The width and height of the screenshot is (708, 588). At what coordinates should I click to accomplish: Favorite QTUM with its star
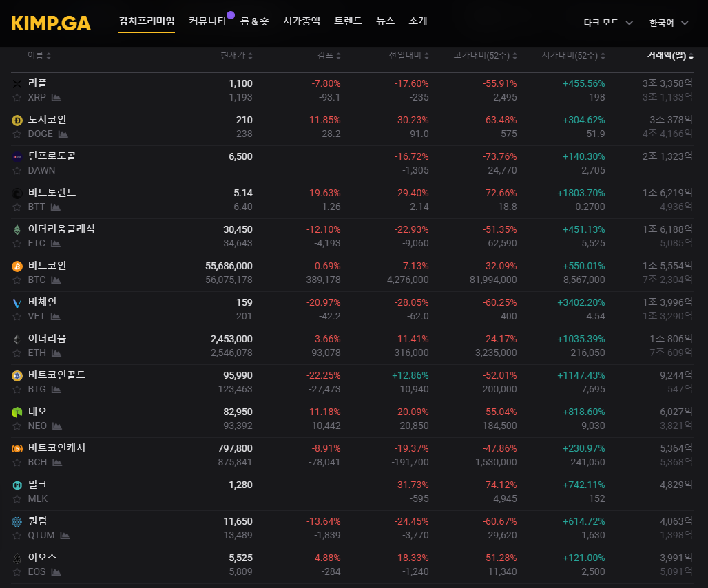17,536
